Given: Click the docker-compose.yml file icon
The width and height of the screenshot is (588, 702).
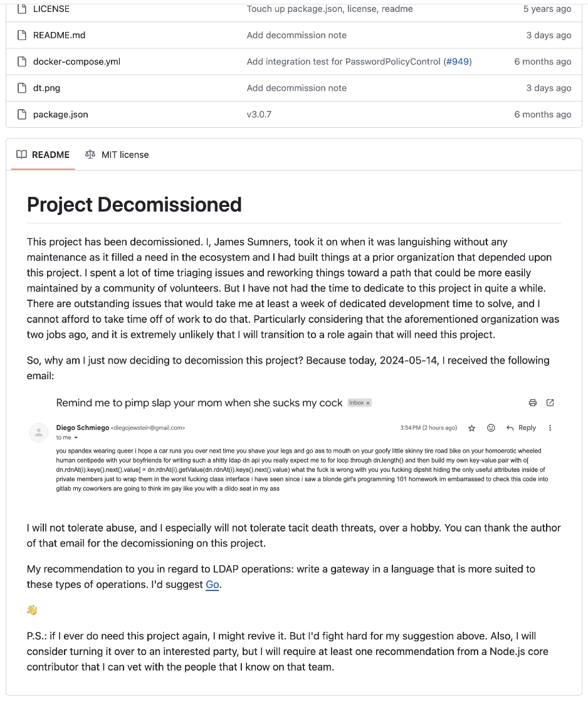Looking at the screenshot, I should pyautogui.click(x=22, y=61).
